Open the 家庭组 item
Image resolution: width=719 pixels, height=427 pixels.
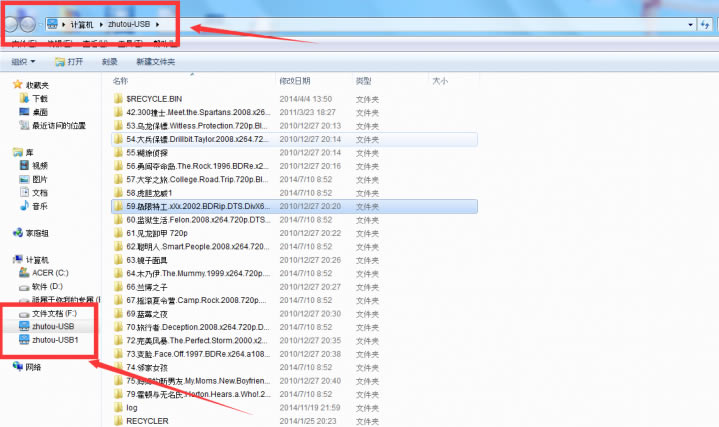(x=38, y=232)
